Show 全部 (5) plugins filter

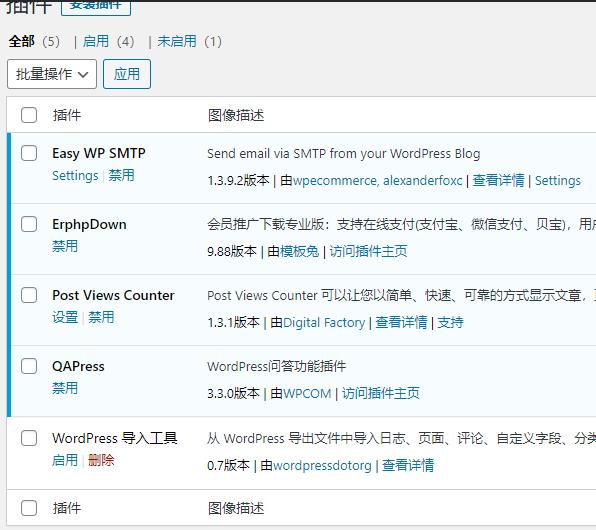tap(34, 41)
